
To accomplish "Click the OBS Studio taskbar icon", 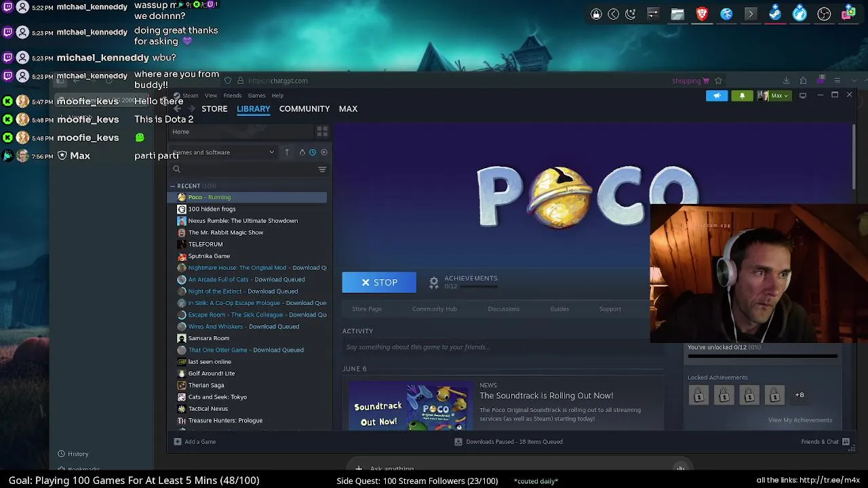I will click(x=824, y=14).
